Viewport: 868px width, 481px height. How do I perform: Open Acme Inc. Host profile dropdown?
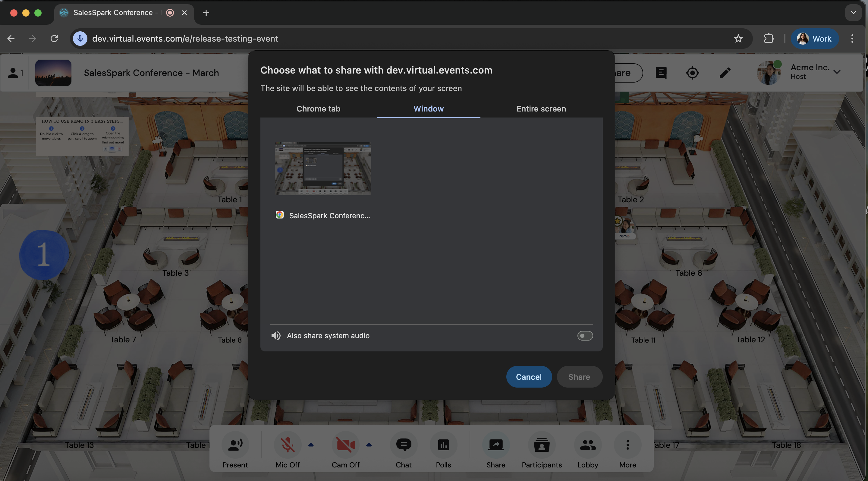click(x=837, y=72)
